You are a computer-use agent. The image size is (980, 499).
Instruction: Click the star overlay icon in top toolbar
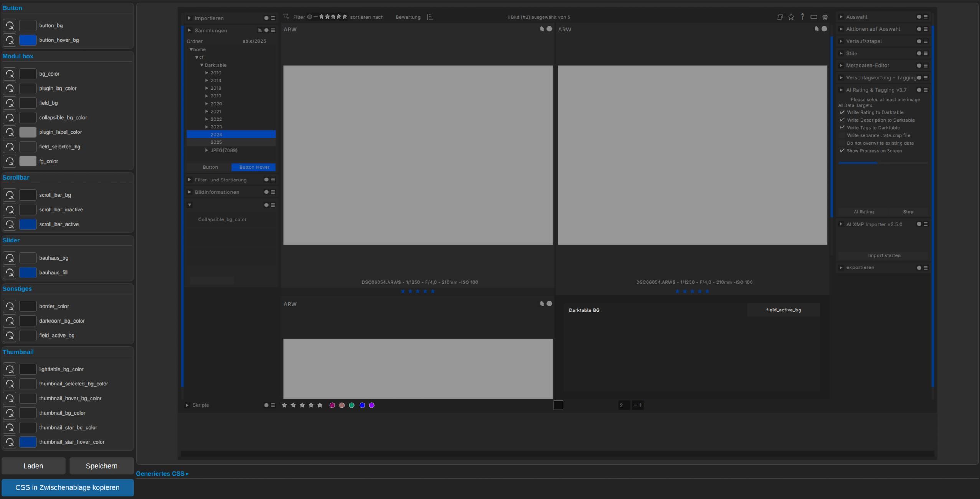[x=791, y=17]
